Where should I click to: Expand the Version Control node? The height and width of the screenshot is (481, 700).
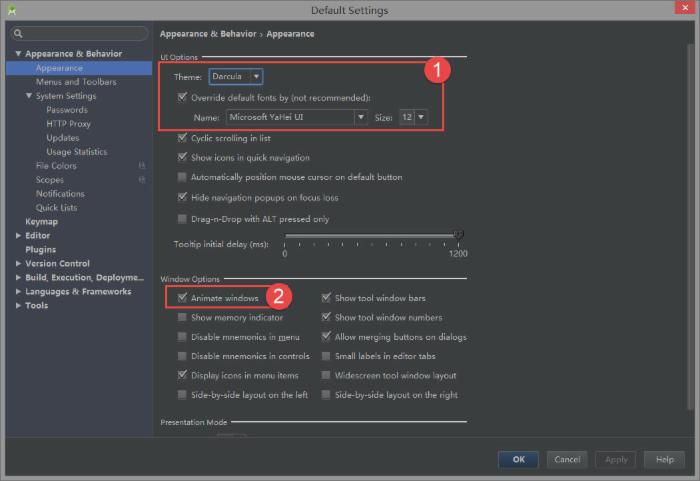18,264
